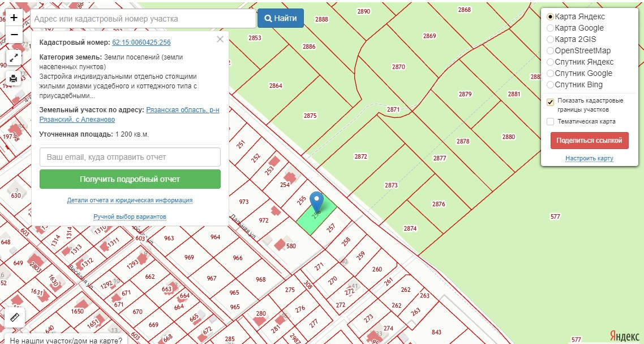Viewport: 644px width, 344px height.
Task: Select parcel labeled 2875 on map
Action: [310, 116]
